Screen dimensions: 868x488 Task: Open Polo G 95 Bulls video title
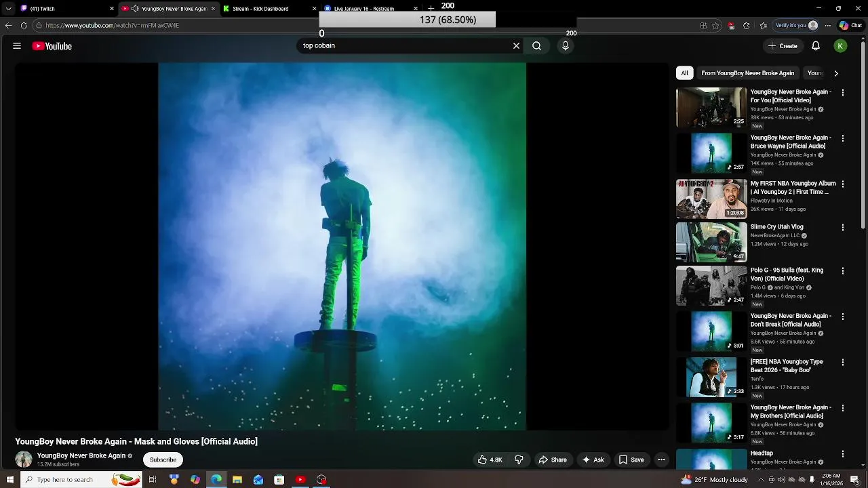[787, 274]
